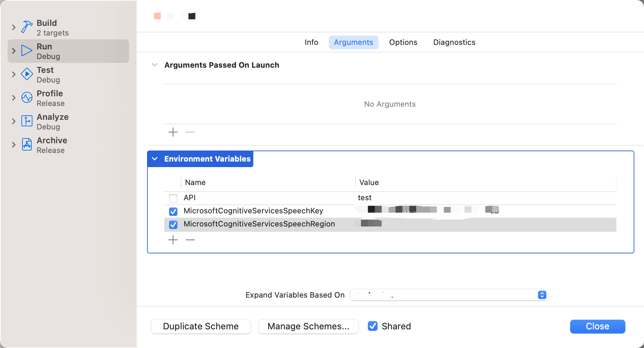Collapse the Arguments Passed On Launch section
This screenshot has height=348, width=644.
tap(154, 65)
